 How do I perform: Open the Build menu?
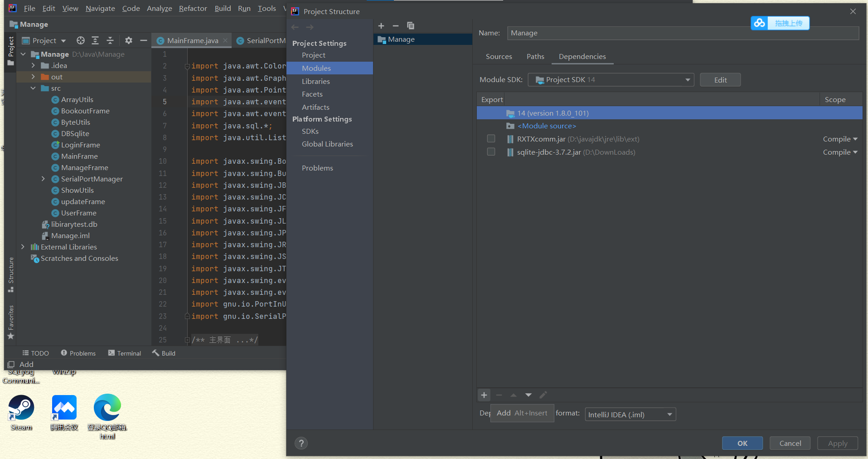(223, 8)
